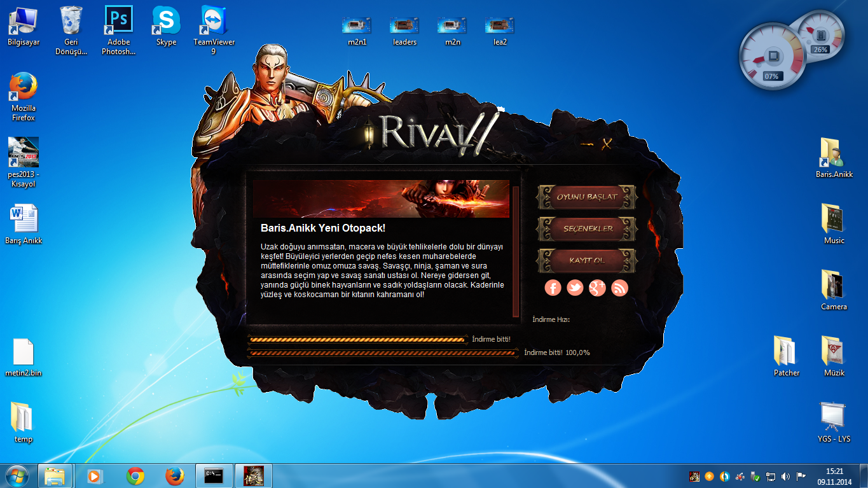This screenshot has width=868, height=488.
Task: Click the Show desktop strip
Action: click(x=863, y=476)
